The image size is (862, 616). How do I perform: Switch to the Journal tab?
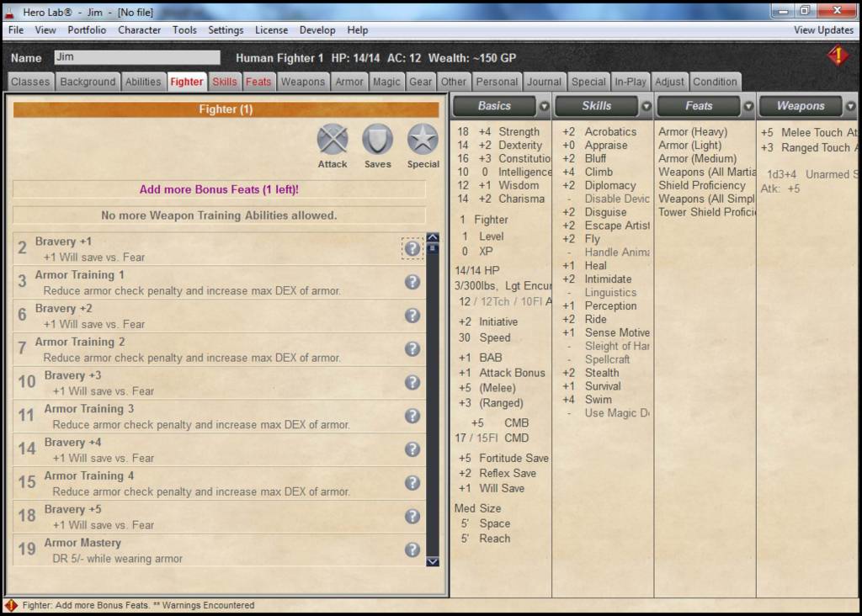click(545, 82)
